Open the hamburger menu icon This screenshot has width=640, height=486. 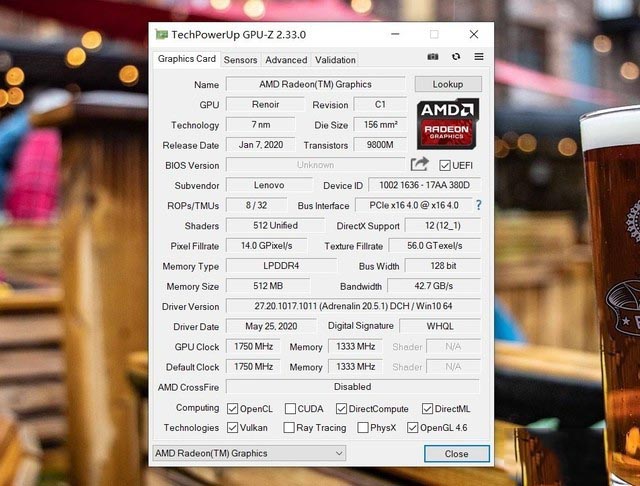479,56
